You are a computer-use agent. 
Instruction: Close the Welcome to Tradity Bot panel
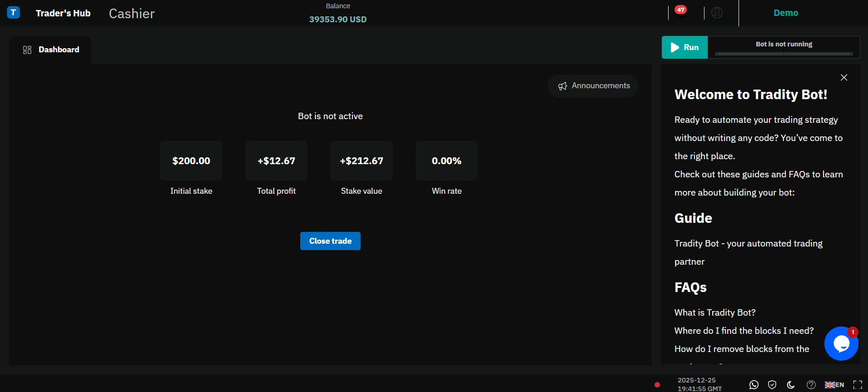tap(844, 78)
